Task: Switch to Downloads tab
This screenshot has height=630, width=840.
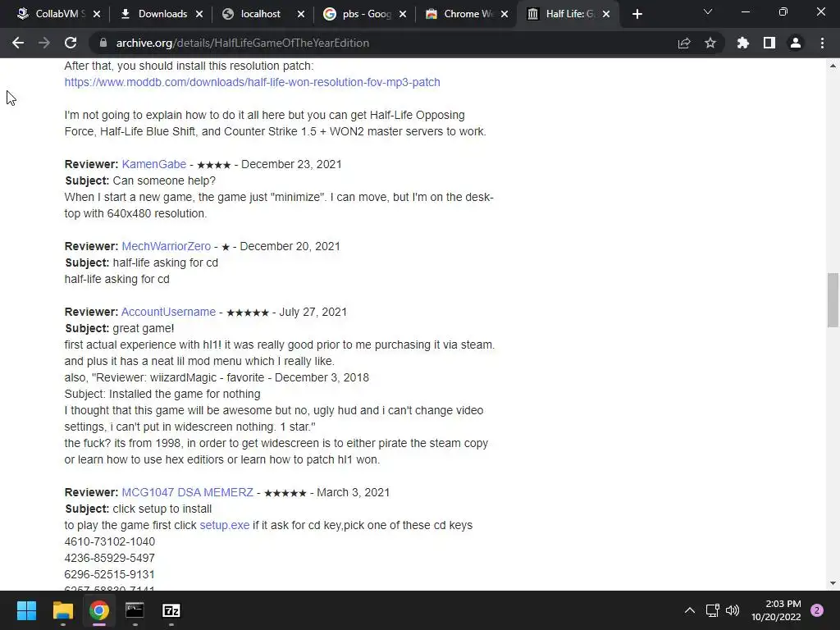Action: [x=162, y=14]
